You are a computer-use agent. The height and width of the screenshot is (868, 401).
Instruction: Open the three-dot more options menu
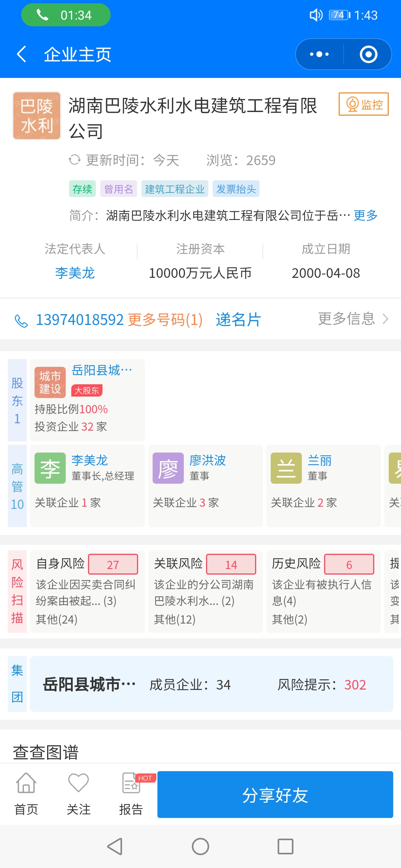[319, 54]
